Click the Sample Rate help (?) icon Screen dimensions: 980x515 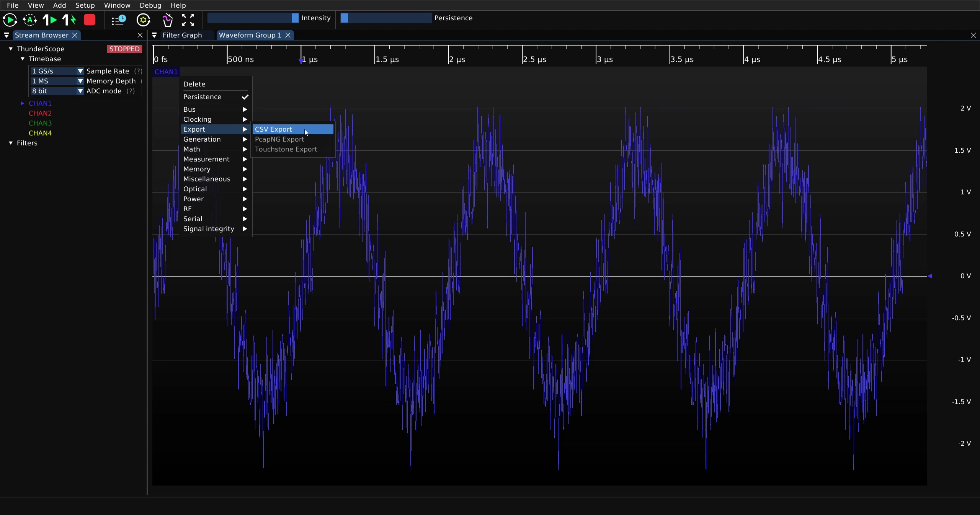(138, 71)
